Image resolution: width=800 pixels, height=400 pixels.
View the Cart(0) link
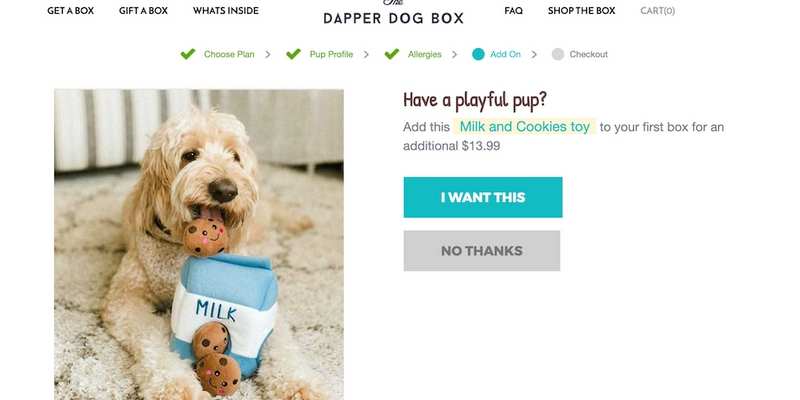pyautogui.click(x=658, y=11)
